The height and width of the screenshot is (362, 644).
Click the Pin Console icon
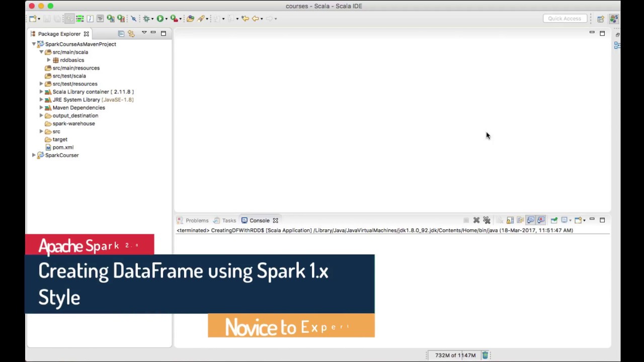click(x=554, y=220)
